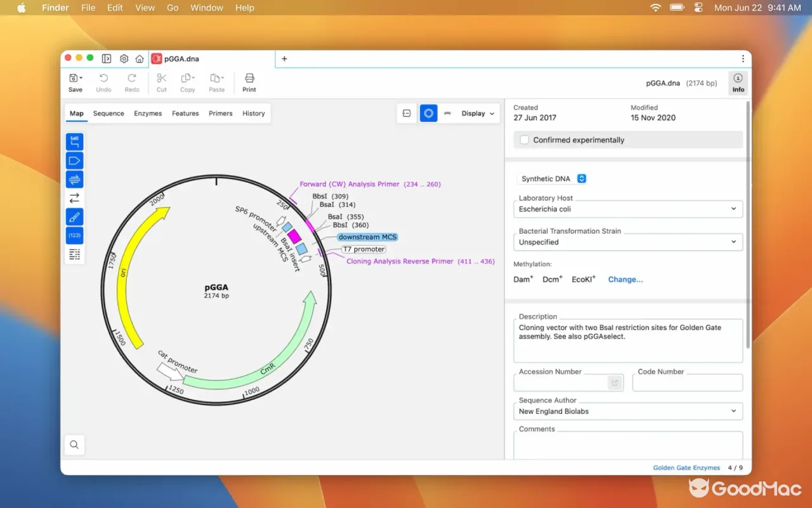This screenshot has width=812, height=508.
Task: Toggle enzyme sites display button
Action: 74,142
